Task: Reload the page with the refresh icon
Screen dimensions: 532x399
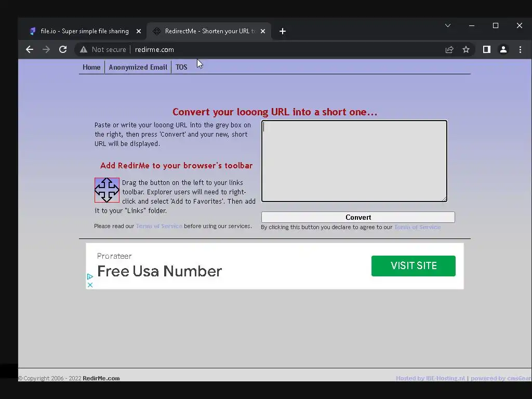Action: click(x=63, y=49)
